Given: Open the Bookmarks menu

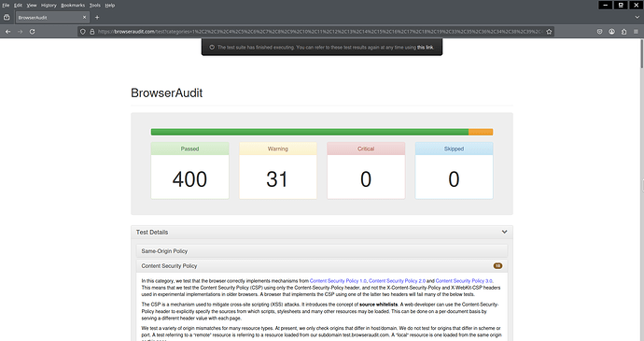Looking at the screenshot, I should (x=73, y=6).
